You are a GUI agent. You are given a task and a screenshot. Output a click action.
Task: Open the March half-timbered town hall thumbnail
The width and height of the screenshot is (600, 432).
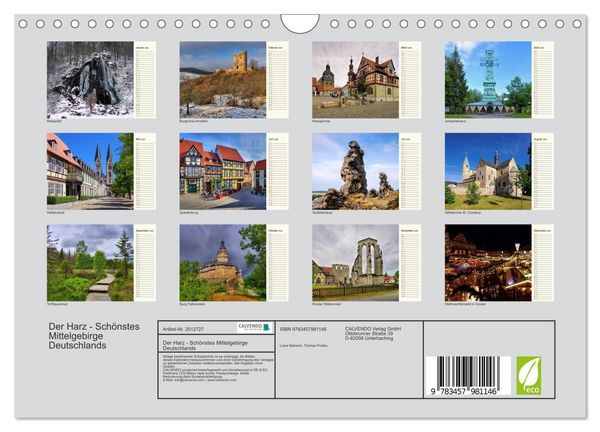tap(355, 80)
